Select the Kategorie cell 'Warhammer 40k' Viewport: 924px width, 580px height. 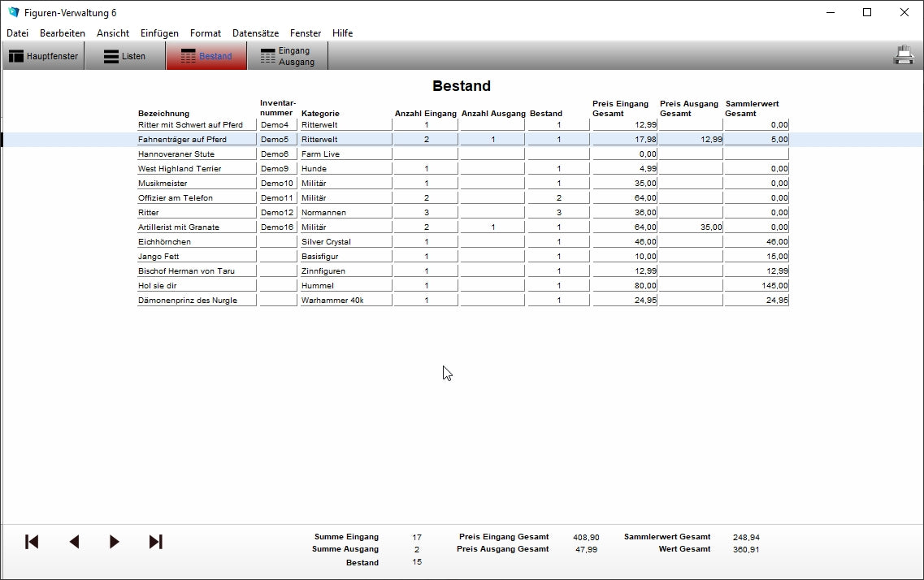click(345, 301)
